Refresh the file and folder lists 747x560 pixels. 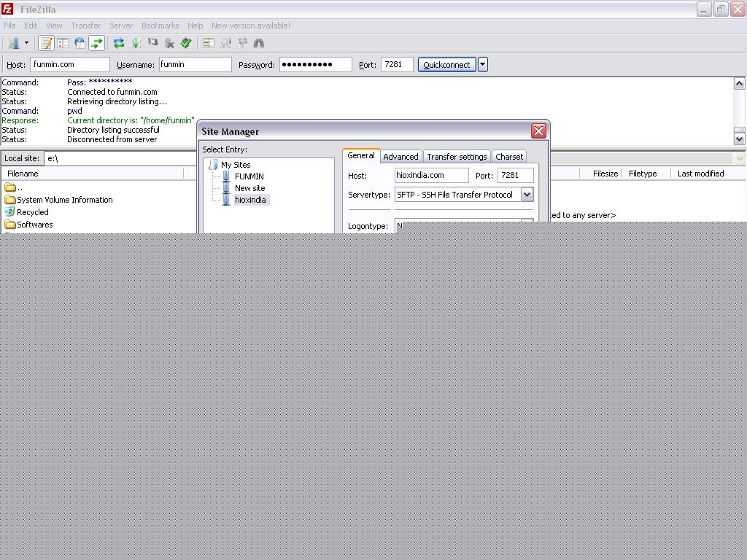(119, 43)
